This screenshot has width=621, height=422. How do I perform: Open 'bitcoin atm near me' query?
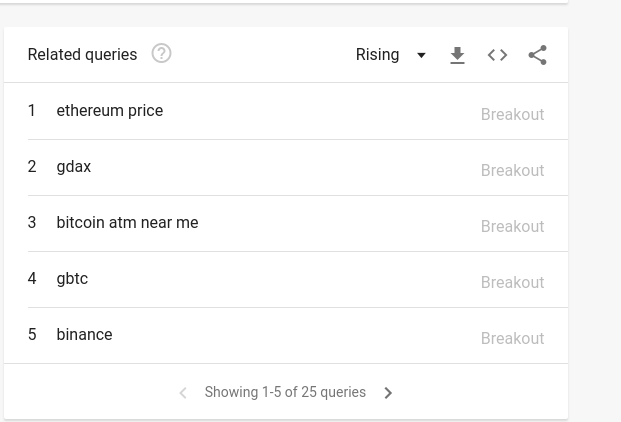pos(127,223)
